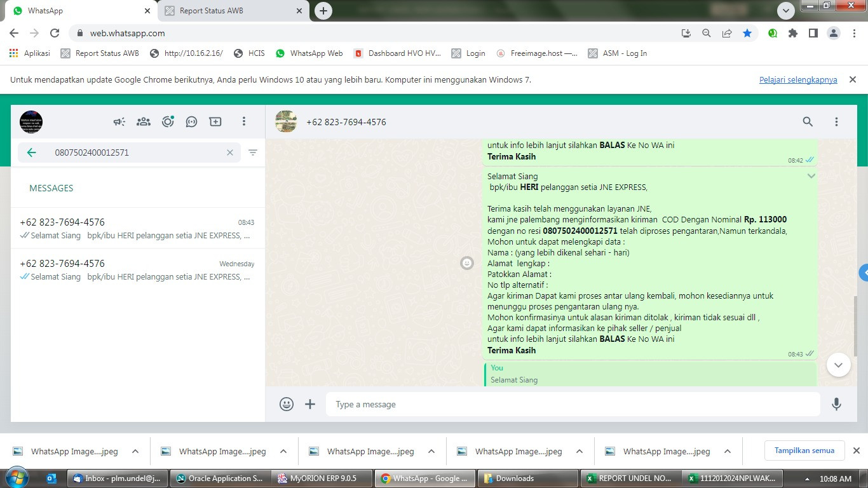This screenshot has width=868, height=488.
Task: Open the green extension icon
Action: click(773, 33)
